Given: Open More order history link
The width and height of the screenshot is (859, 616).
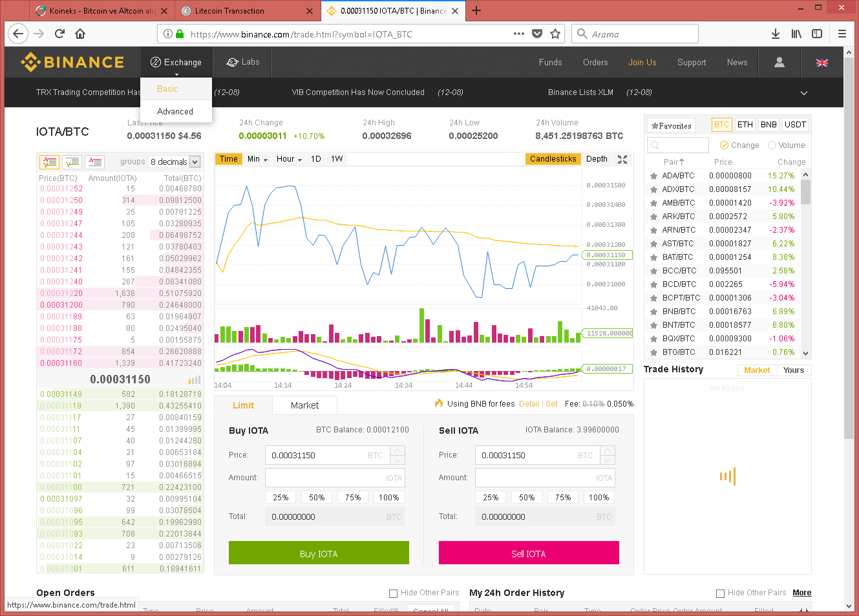Looking at the screenshot, I should point(801,593).
